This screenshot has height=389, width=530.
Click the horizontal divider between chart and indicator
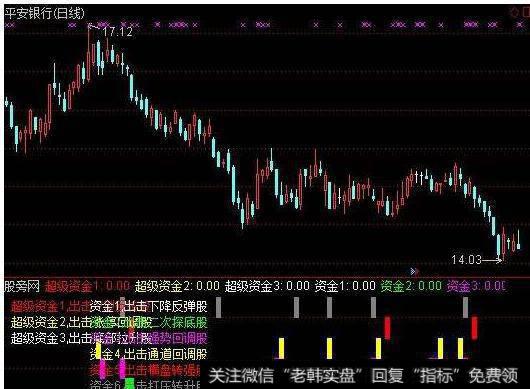(267, 278)
